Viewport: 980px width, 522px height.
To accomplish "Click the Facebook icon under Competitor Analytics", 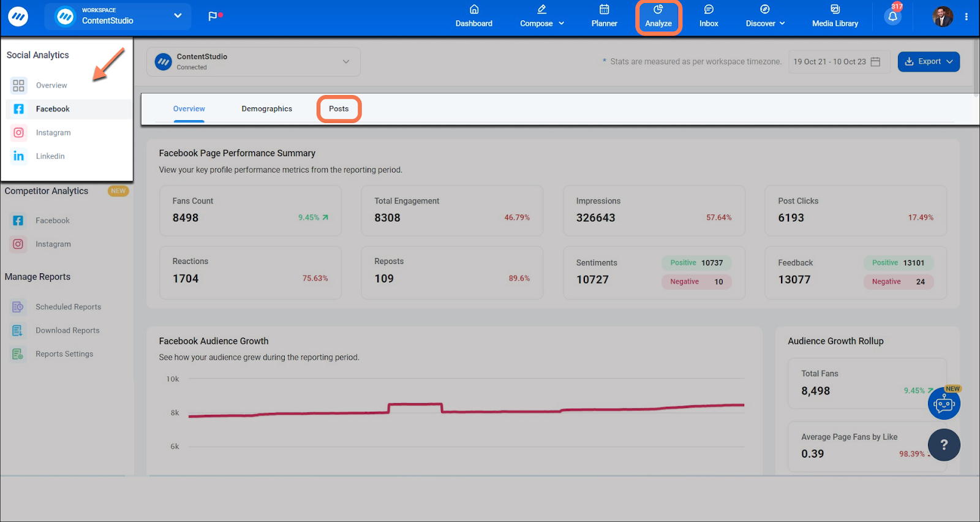I will click(x=18, y=221).
